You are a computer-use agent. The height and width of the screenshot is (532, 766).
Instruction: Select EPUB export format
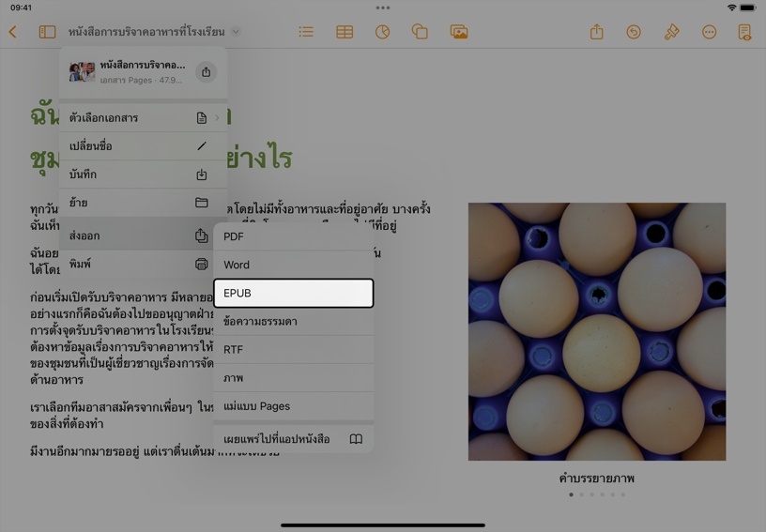click(x=293, y=293)
